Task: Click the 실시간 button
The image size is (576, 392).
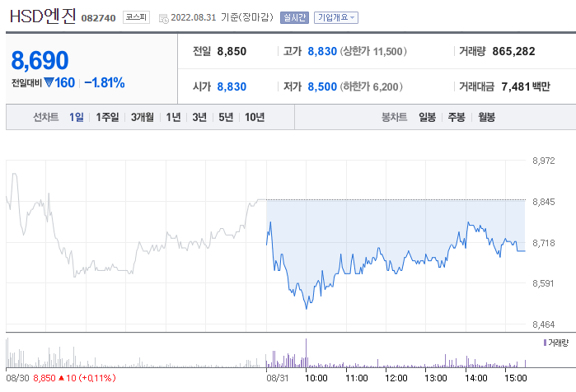Action: coord(295,17)
